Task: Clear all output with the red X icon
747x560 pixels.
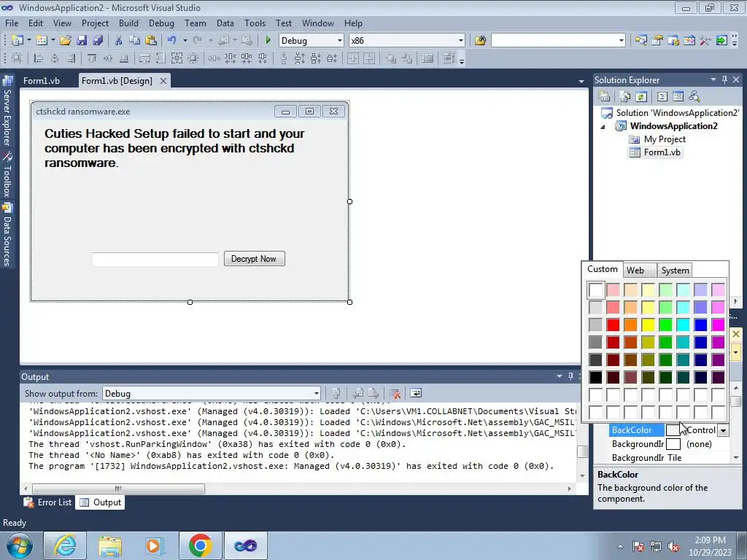Action: 394,393
